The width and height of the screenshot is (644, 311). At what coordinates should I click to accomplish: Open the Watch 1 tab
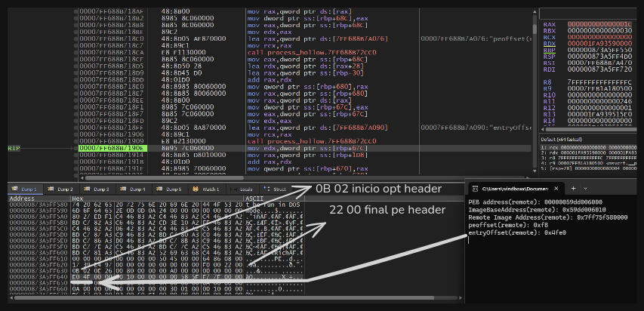[x=208, y=189]
